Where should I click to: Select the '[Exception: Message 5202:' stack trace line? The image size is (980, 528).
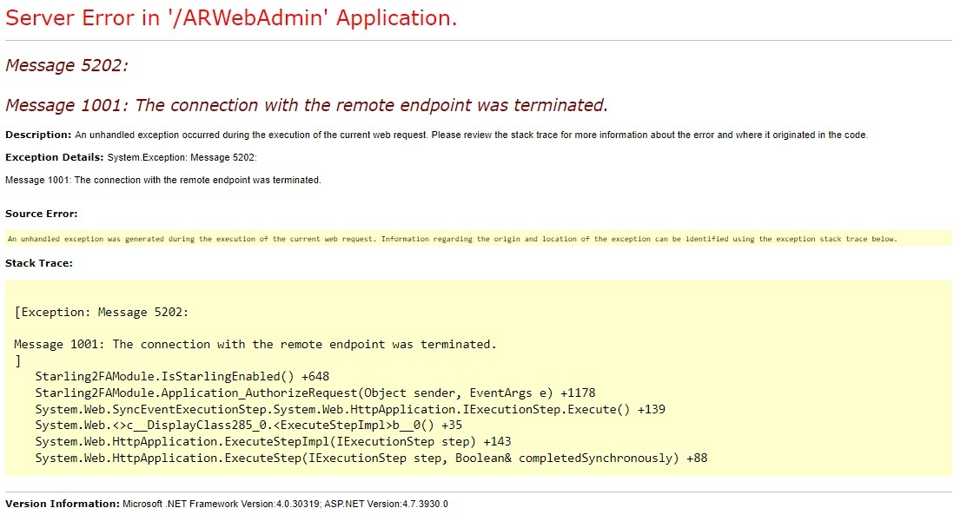104,311
